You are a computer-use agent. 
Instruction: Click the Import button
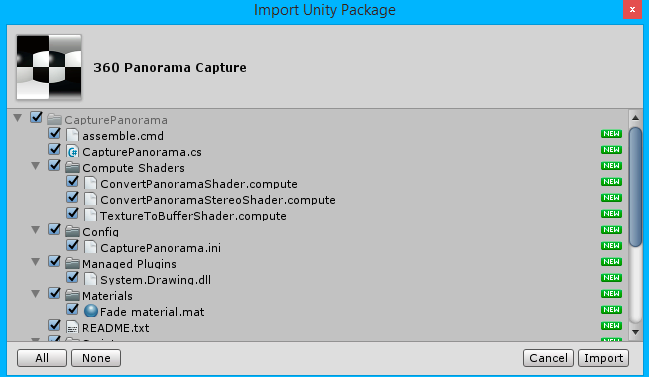click(x=603, y=358)
